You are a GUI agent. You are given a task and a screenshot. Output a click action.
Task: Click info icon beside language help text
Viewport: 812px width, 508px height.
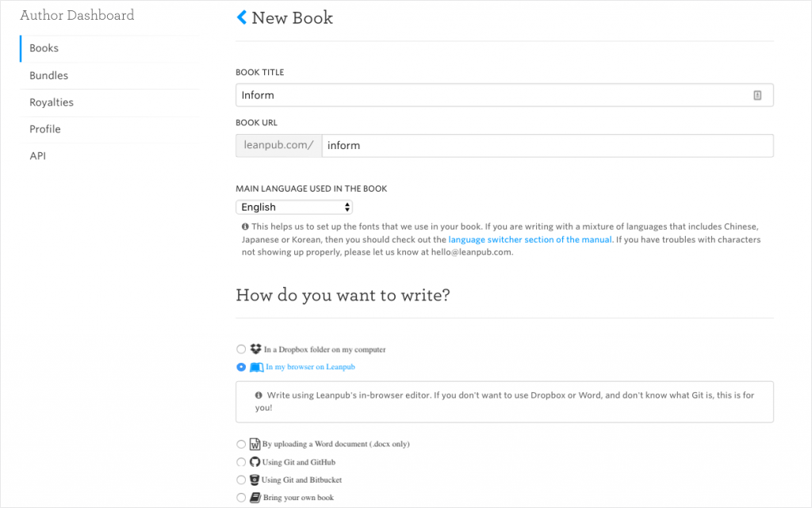246,227
